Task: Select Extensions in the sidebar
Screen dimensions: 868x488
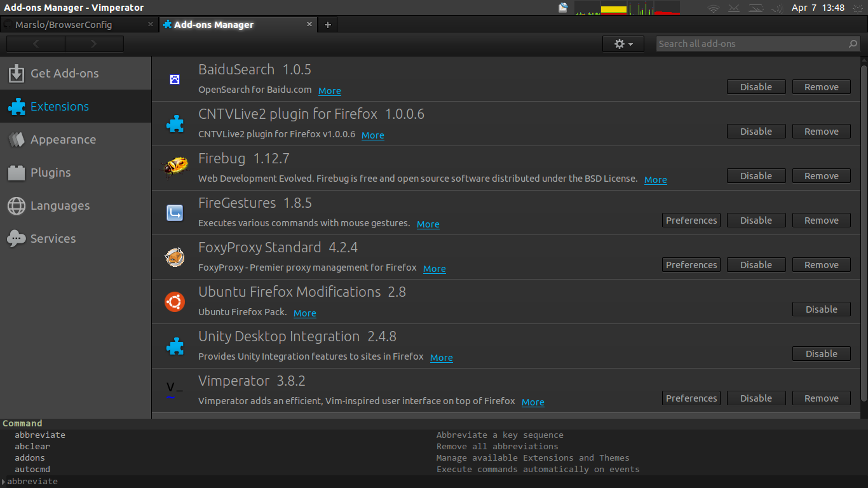Action: click(76, 106)
